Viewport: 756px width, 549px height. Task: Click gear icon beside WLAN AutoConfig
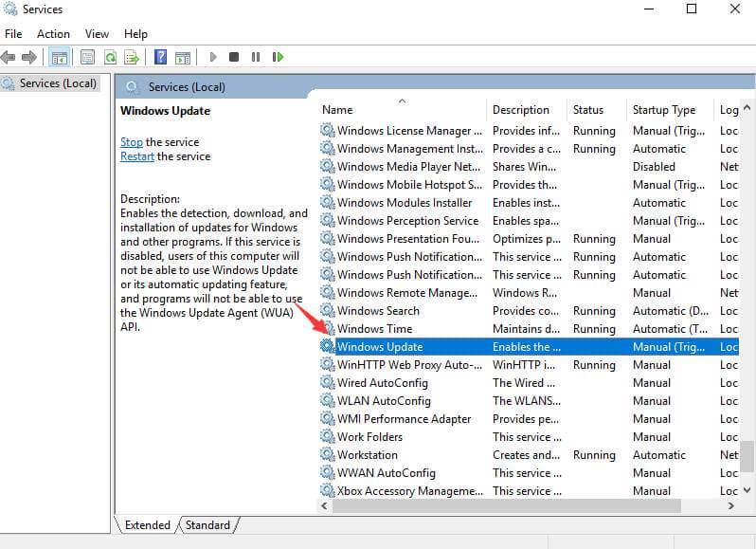pos(328,400)
